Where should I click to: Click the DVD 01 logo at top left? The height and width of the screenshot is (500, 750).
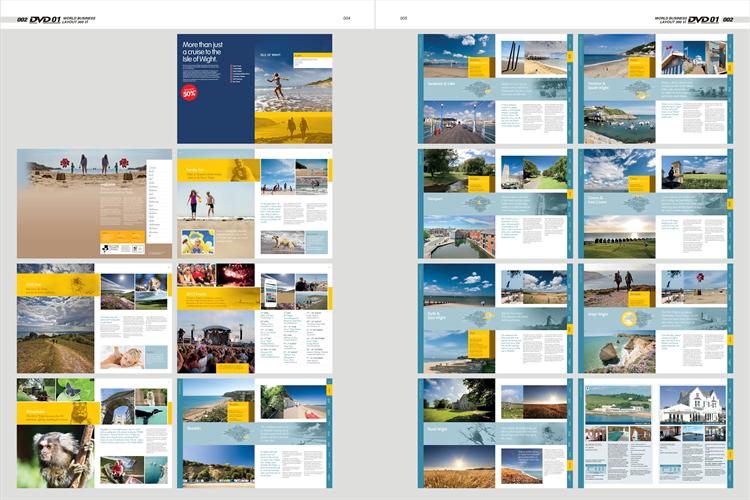point(44,19)
